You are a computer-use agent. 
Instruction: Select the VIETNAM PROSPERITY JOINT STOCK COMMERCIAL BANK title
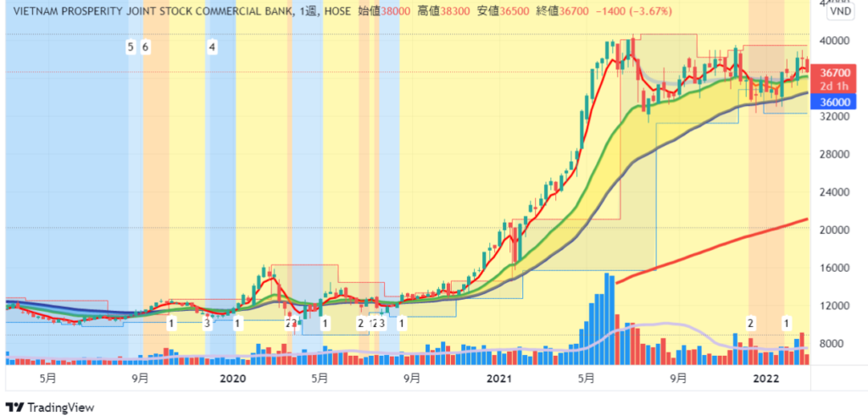pyautogui.click(x=153, y=11)
